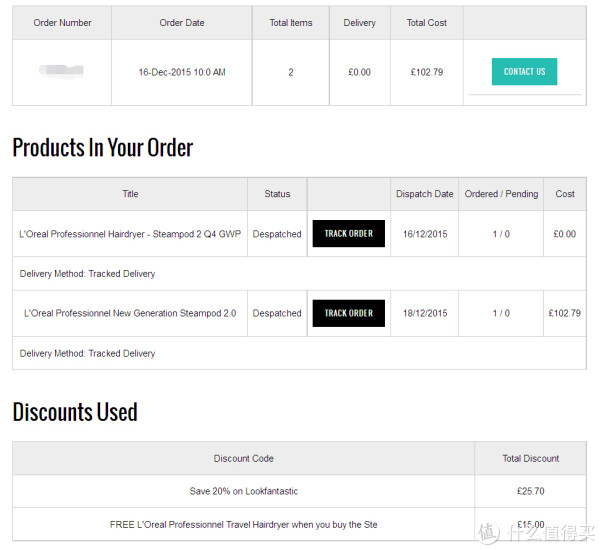Click the Products In Your Order heading
Screen dimensions: 600x550
103,148
